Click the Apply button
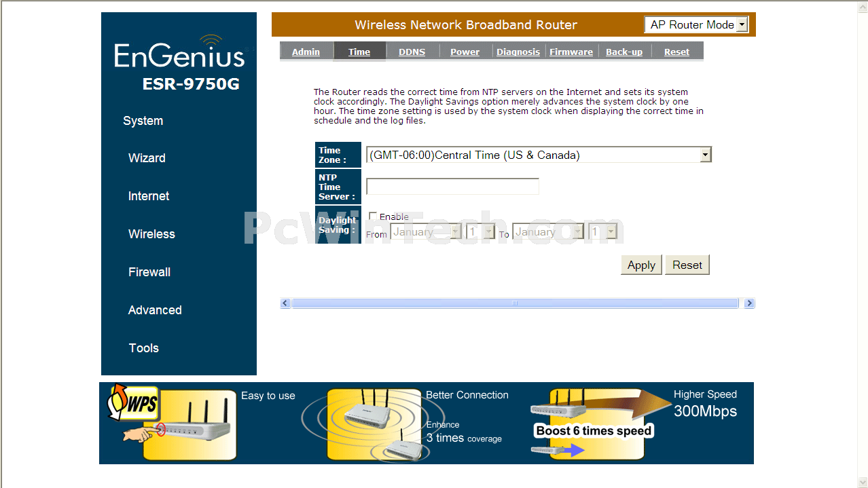Screen dimensions: 868x488 (641, 265)
